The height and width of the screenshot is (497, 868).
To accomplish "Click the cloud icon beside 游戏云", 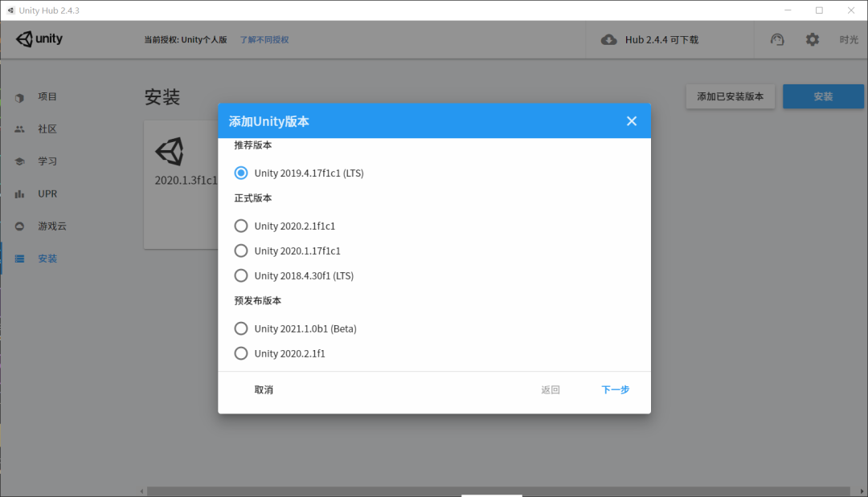I will click(x=19, y=226).
